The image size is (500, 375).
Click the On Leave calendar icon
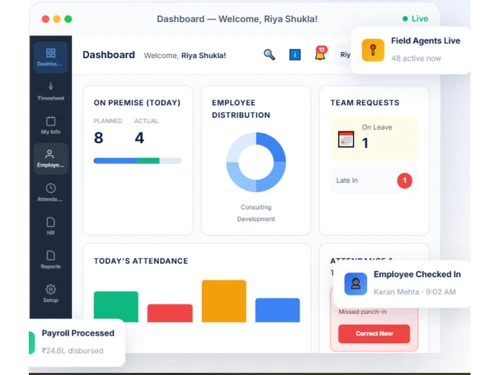coord(346,139)
